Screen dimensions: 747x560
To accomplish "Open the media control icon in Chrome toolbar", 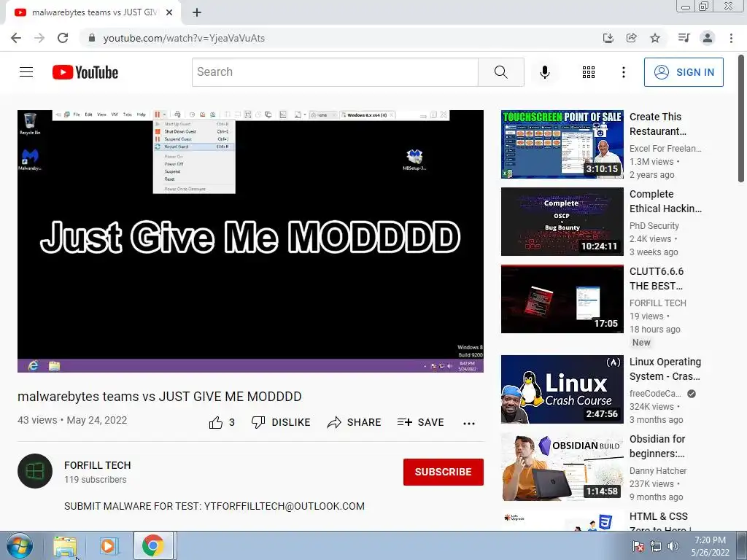I will [x=684, y=38].
